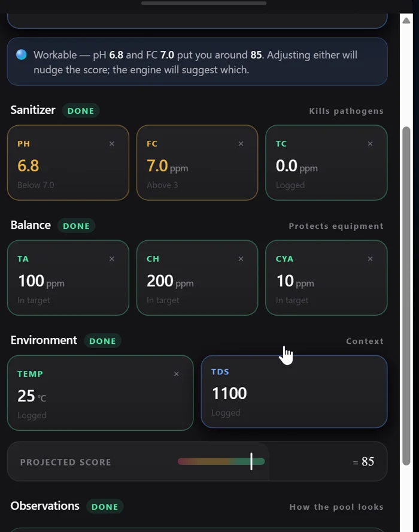
Task: Click the Observations DONE badge
Action: point(105,507)
